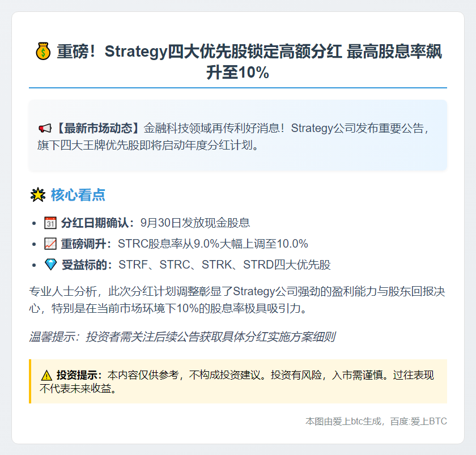The height and width of the screenshot is (455, 476).
Task: Select the 核心看点 section heading
Action: pos(78,195)
